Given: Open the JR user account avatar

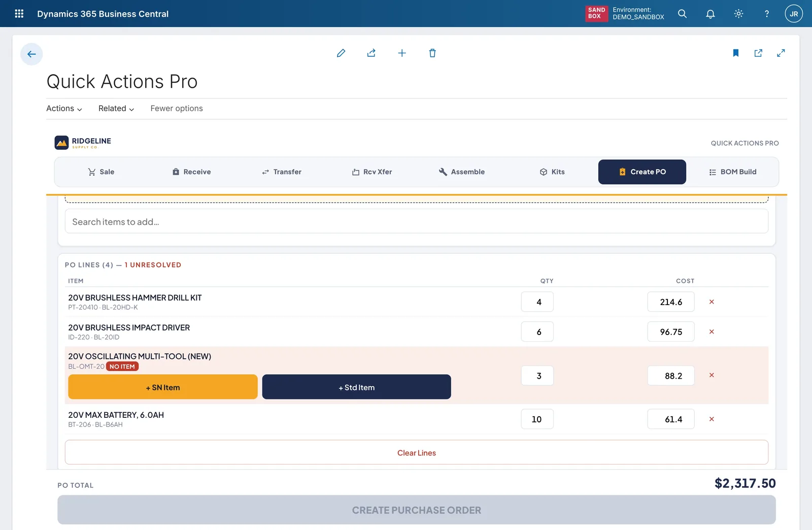Looking at the screenshot, I should click(794, 14).
